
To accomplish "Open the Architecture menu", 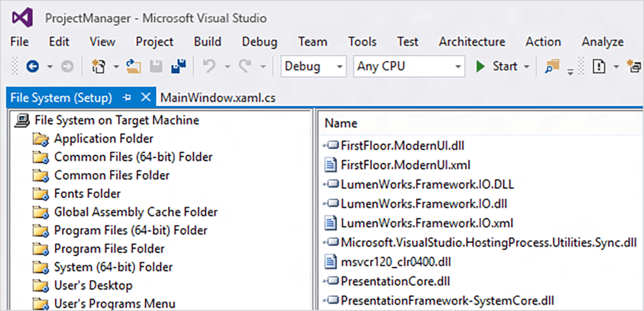I will (472, 42).
